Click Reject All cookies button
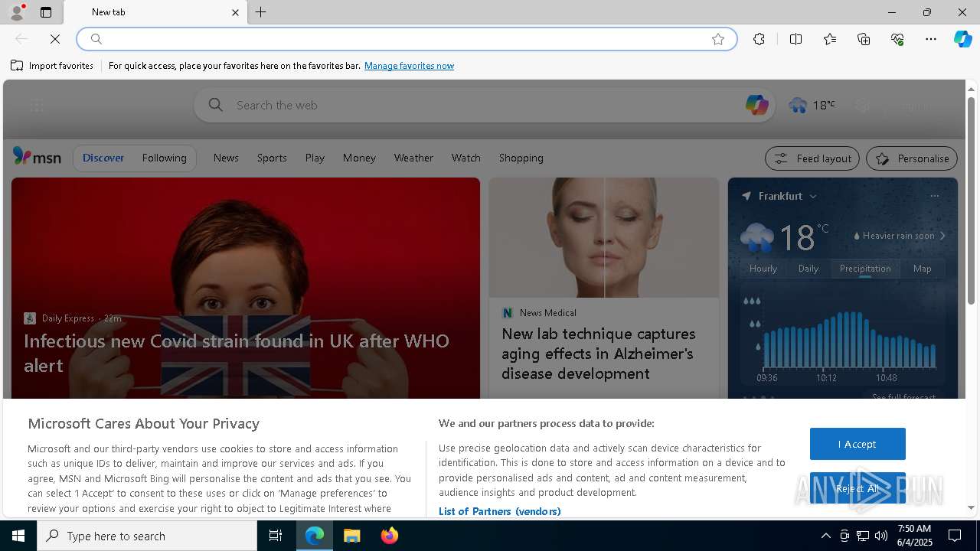The image size is (980, 551). pos(857,488)
